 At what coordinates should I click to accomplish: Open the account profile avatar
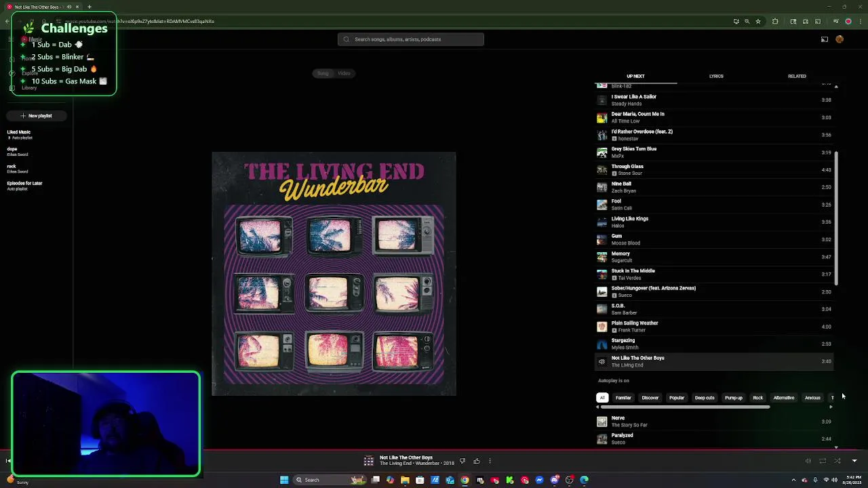coord(840,39)
